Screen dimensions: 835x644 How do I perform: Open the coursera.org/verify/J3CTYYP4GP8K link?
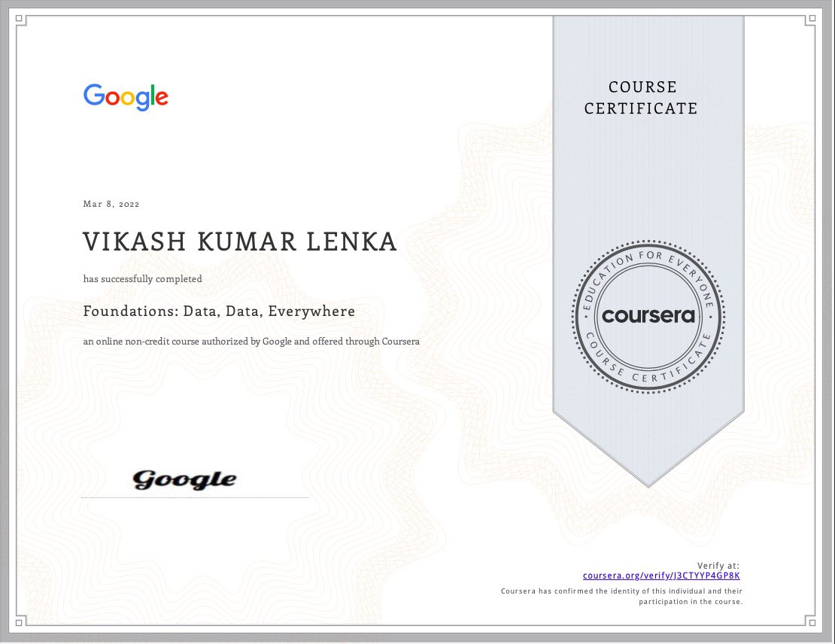tap(660, 575)
